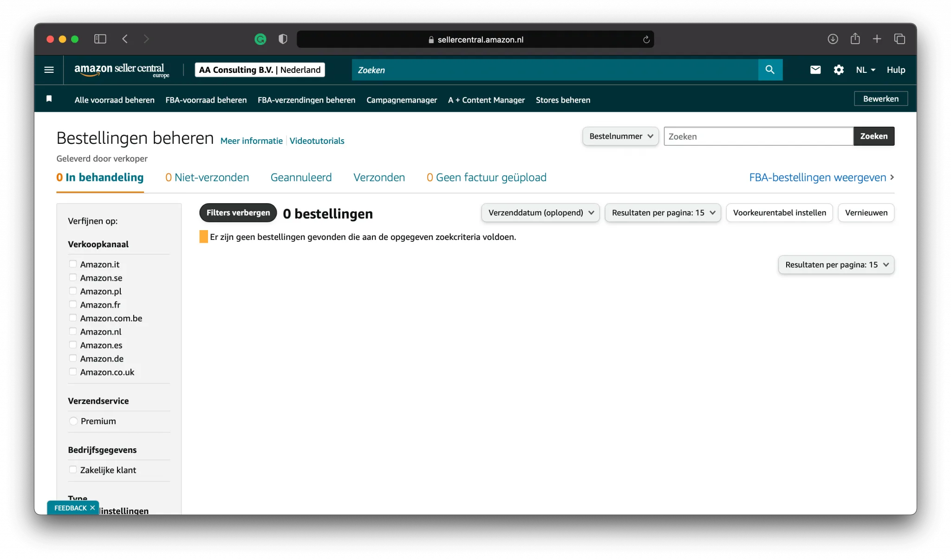Open settings gear icon
This screenshot has width=951, height=560.
838,70
